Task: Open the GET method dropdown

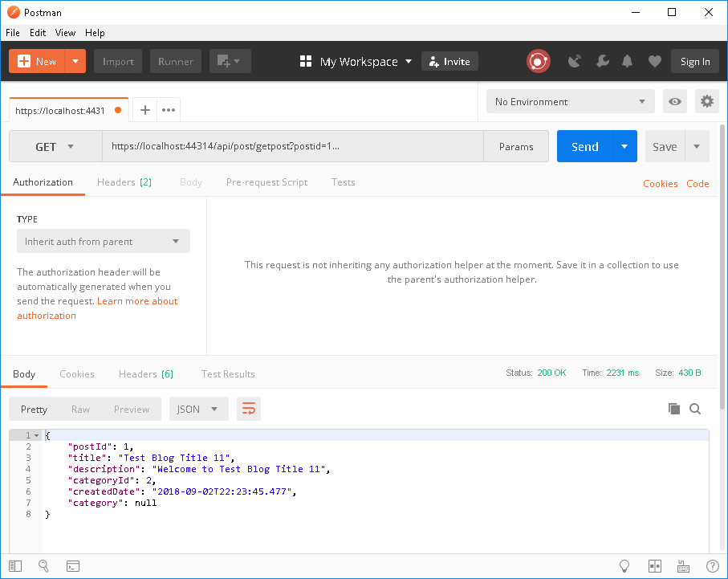Action: pyautogui.click(x=55, y=146)
